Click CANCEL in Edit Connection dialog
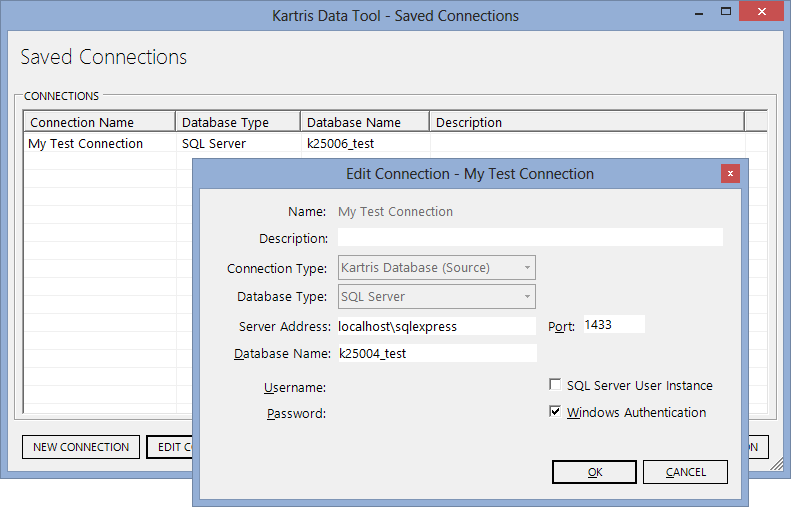 (685, 472)
